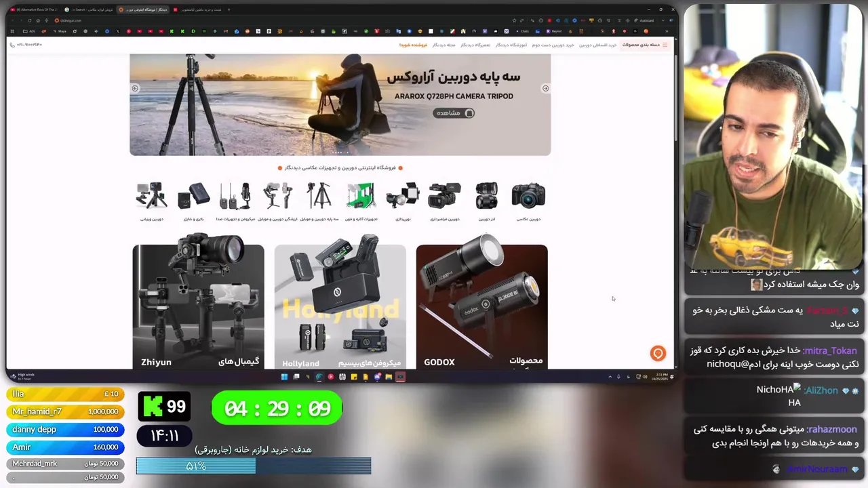868x488 pixels.
Task: Click the taskbar clock showing 2:11 PM
Action: (661, 377)
